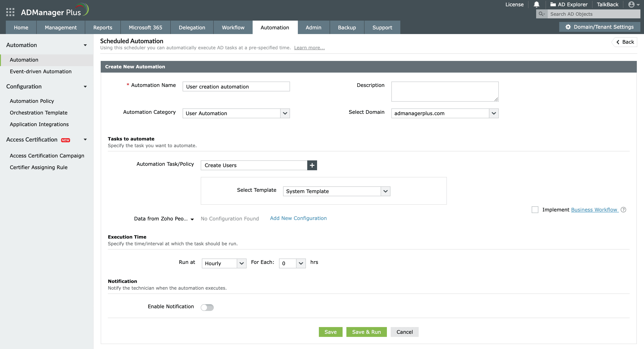Switch to the Workflow tab
Viewport: 644px width, 349px height.
coord(232,28)
